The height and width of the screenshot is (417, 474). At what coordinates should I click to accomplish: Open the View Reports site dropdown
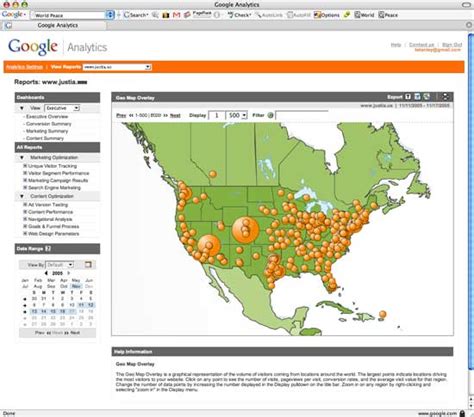pos(117,67)
